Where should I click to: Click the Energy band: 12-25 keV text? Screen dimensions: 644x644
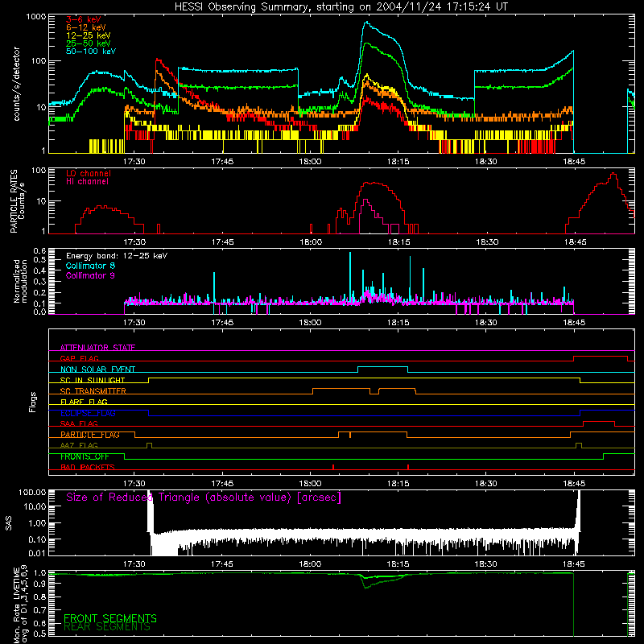coord(117,256)
